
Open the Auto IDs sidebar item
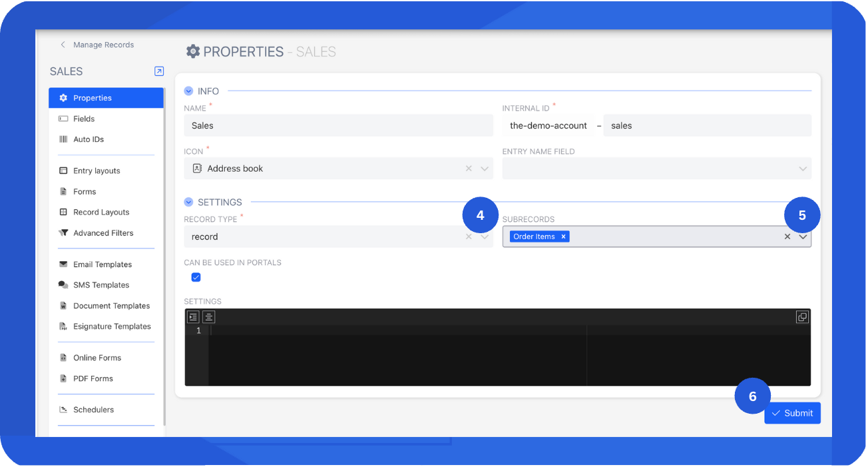pyautogui.click(x=106, y=139)
